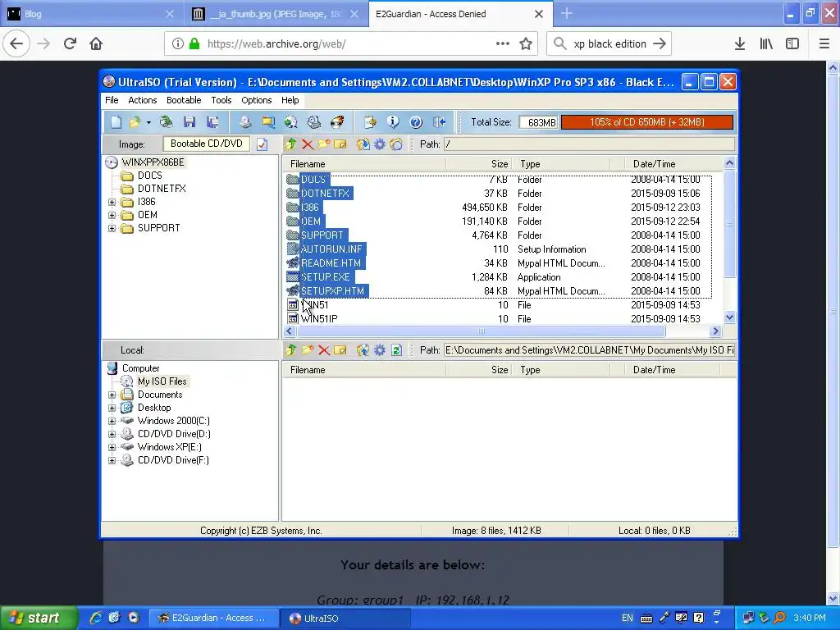Screen dimensions: 840x630
Task: Expand the CD/DVD Drive(D:) node
Action: (x=112, y=435)
